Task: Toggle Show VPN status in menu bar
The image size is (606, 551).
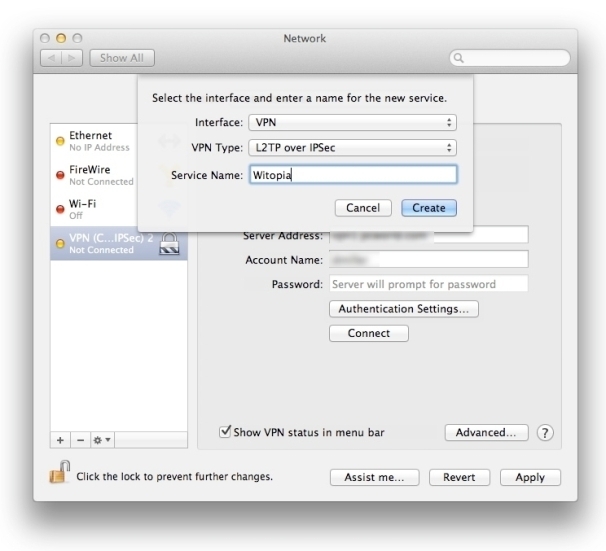Action: click(x=226, y=432)
